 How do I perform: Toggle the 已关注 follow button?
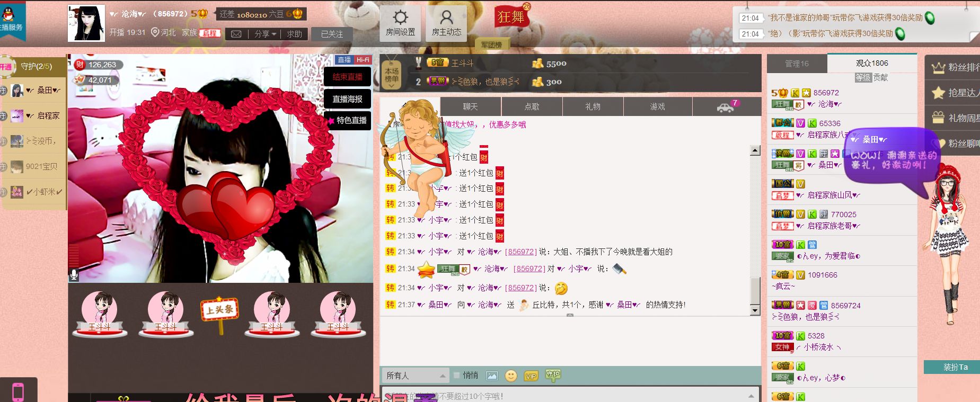(x=332, y=34)
